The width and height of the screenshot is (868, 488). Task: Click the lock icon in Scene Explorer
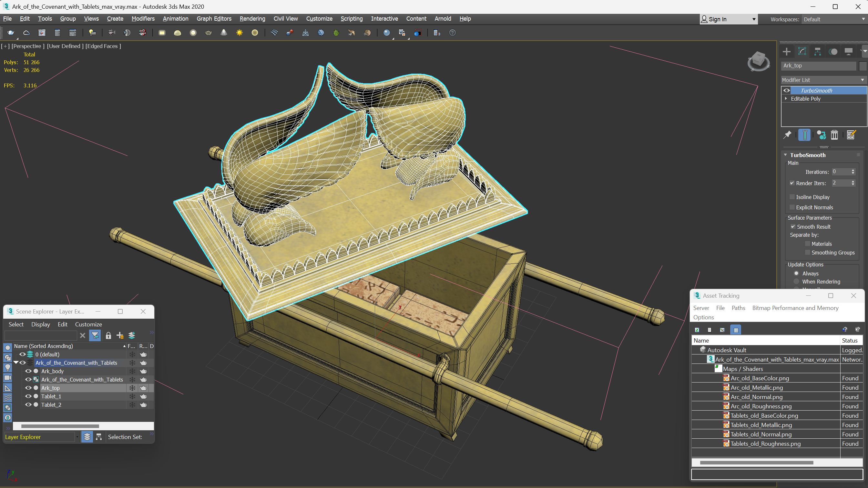coord(108,335)
